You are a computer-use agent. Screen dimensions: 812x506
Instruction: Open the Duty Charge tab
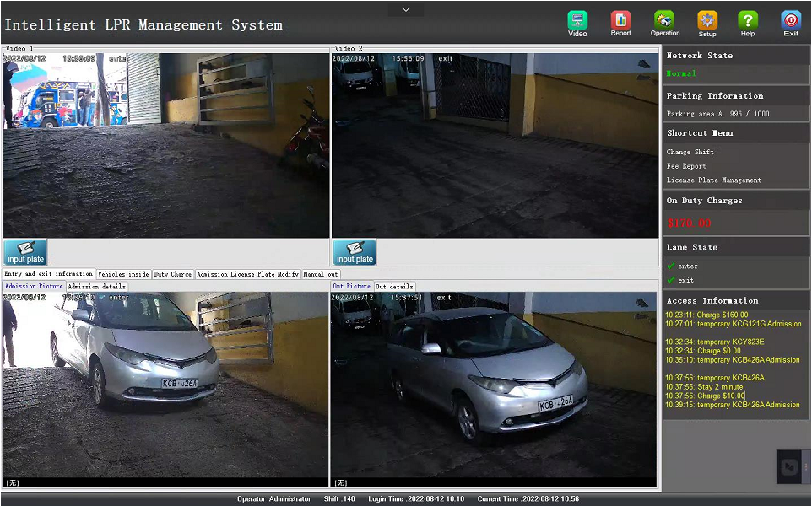pyautogui.click(x=173, y=274)
